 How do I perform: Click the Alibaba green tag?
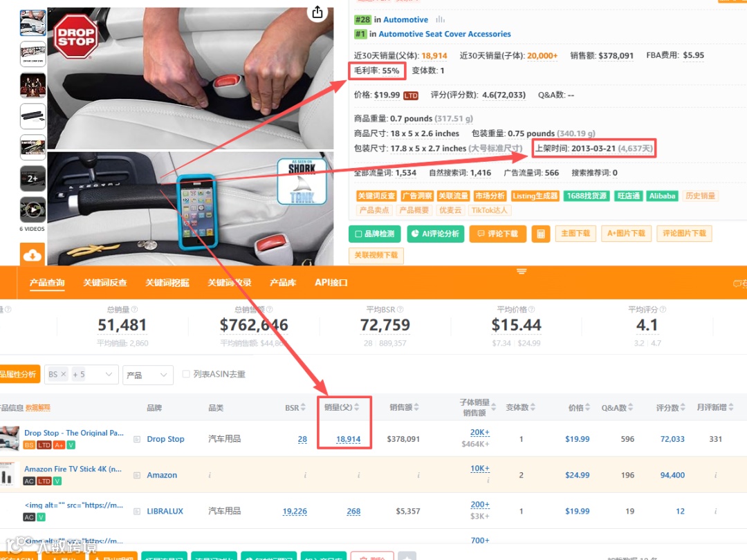pos(662,196)
